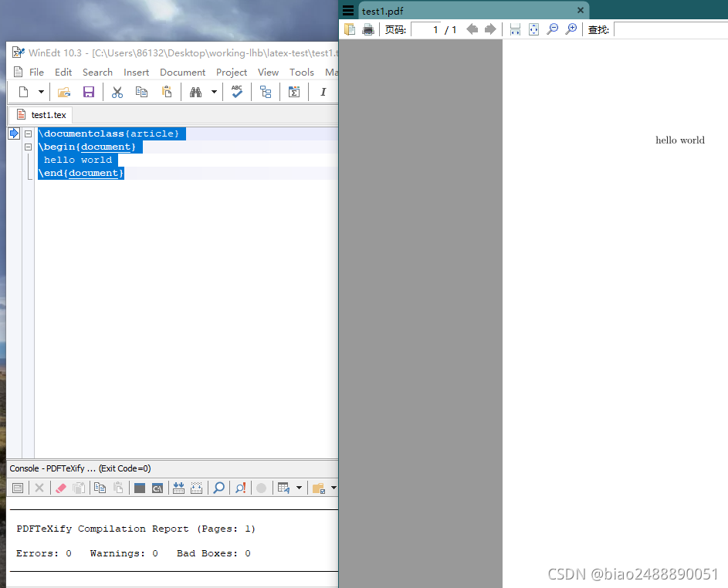The image size is (728, 588).
Task: Click the search magnifier in the Console toolbar
Action: pyautogui.click(x=218, y=488)
